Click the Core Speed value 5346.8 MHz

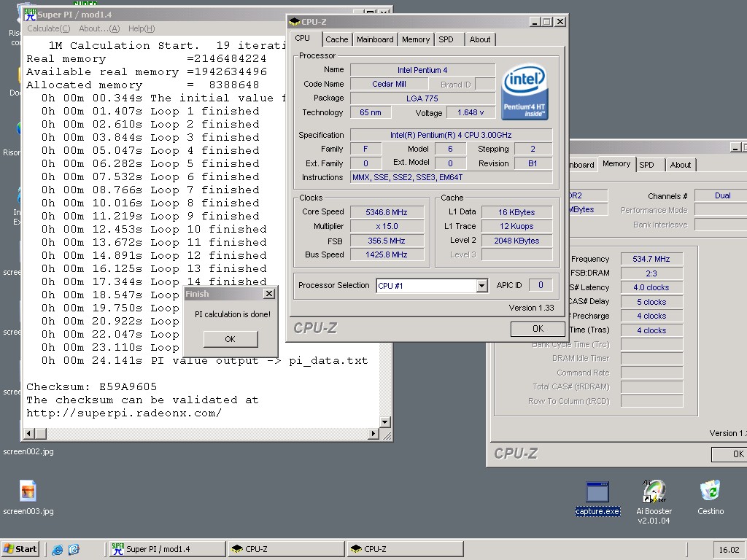pos(387,212)
